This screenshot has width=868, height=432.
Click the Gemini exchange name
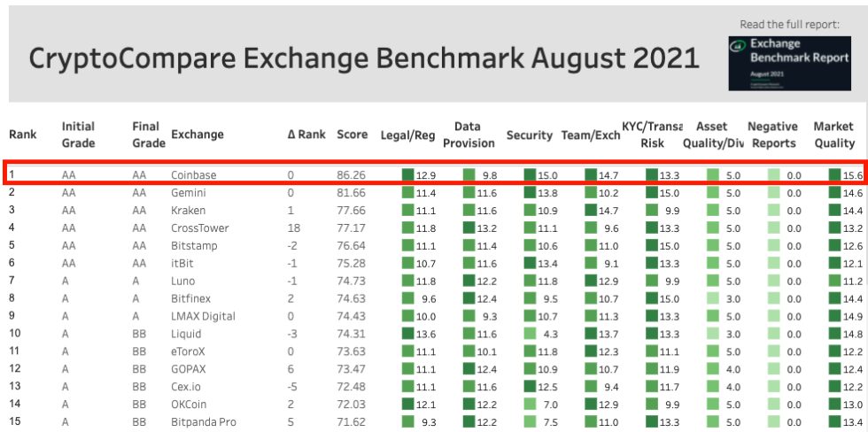click(x=188, y=193)
